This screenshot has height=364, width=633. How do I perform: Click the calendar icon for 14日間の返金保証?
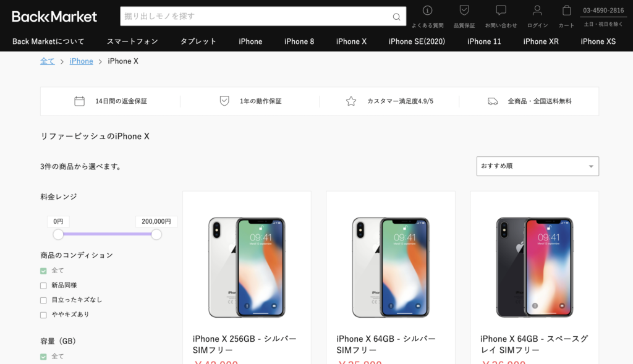pos(80,101)
